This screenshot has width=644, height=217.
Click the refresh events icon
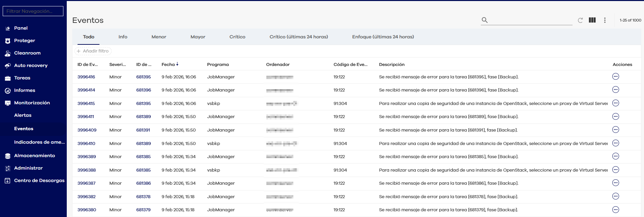[580, 20]
